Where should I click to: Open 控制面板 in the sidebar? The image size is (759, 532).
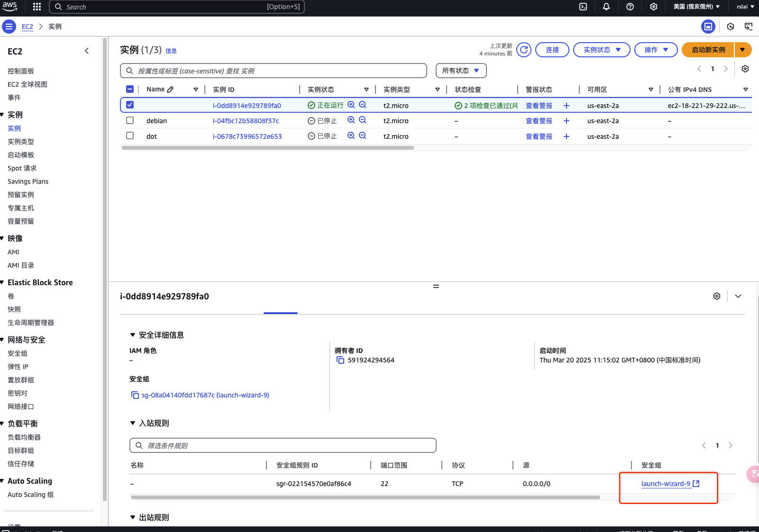click(x=21, y=71)
